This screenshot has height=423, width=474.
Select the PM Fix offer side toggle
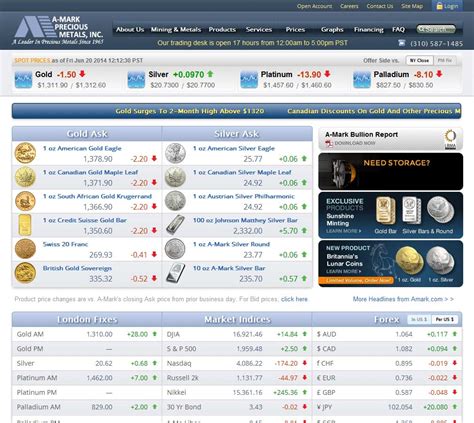[445, 61]
